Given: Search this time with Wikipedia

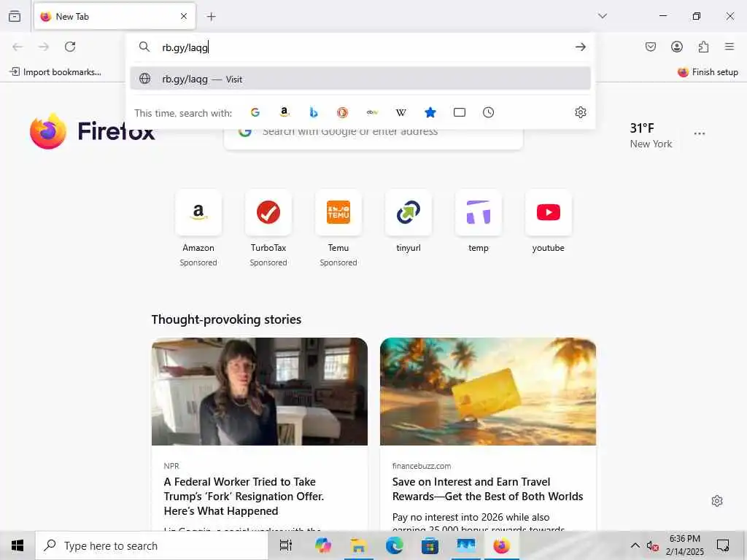Looking at the screenshot, I should coord(401,112).
